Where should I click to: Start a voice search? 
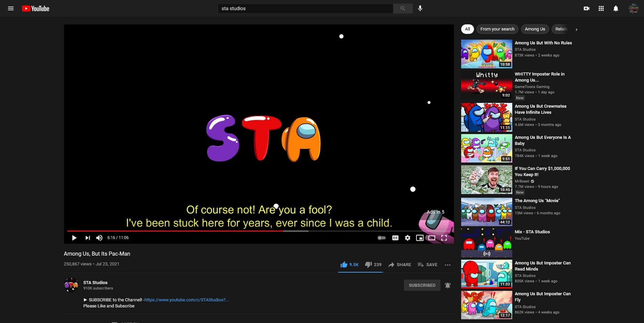pos(420,8)
